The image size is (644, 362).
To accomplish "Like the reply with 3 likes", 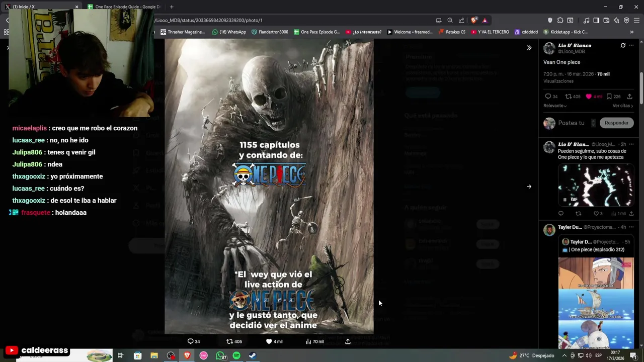I will coord(596,214).
